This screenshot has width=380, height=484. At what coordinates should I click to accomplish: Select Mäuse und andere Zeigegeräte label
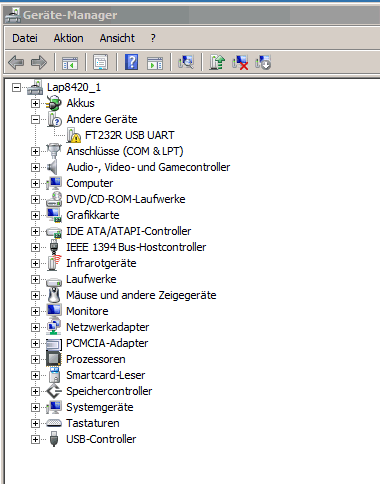141,295
